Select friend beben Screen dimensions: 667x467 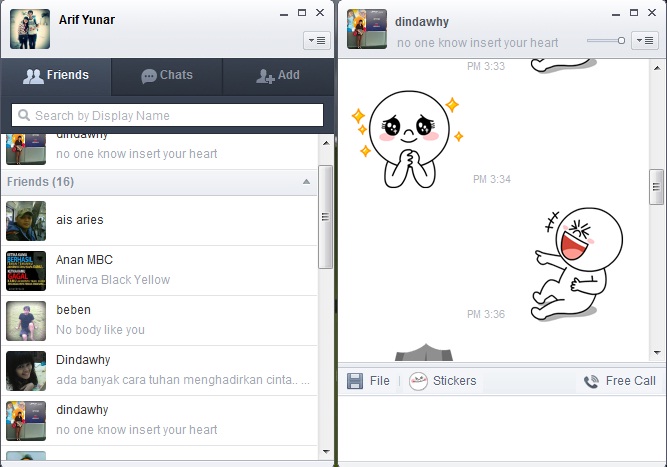[x=159, y=321]
